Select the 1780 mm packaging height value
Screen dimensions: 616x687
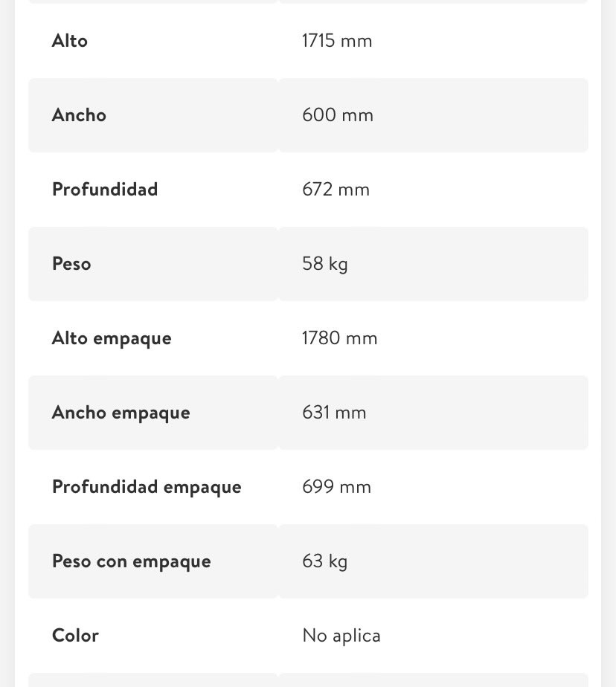coord(339,338)
